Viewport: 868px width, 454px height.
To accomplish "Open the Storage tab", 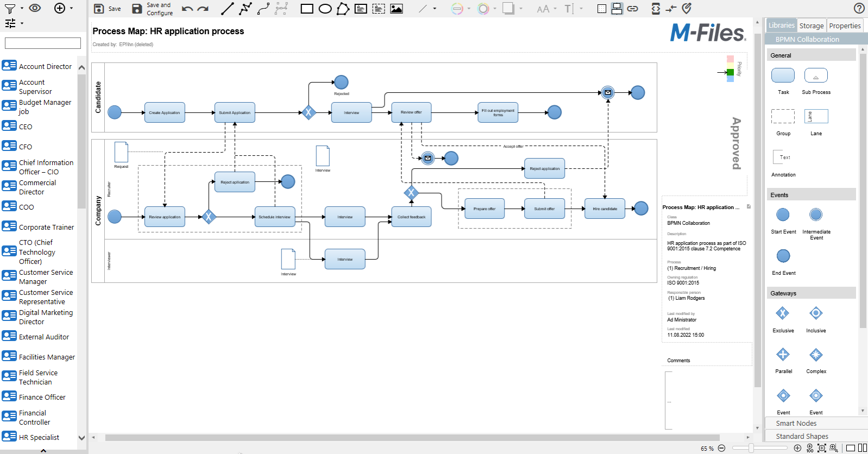I will (812, 26).
